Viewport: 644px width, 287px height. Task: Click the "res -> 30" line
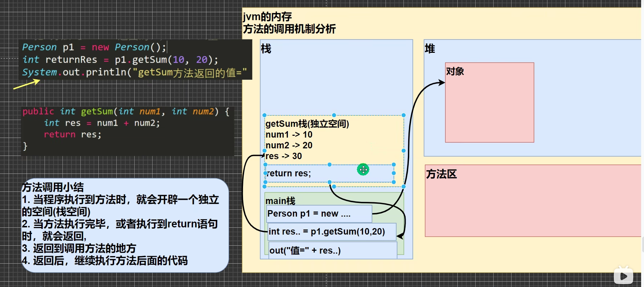click(284, 156)
